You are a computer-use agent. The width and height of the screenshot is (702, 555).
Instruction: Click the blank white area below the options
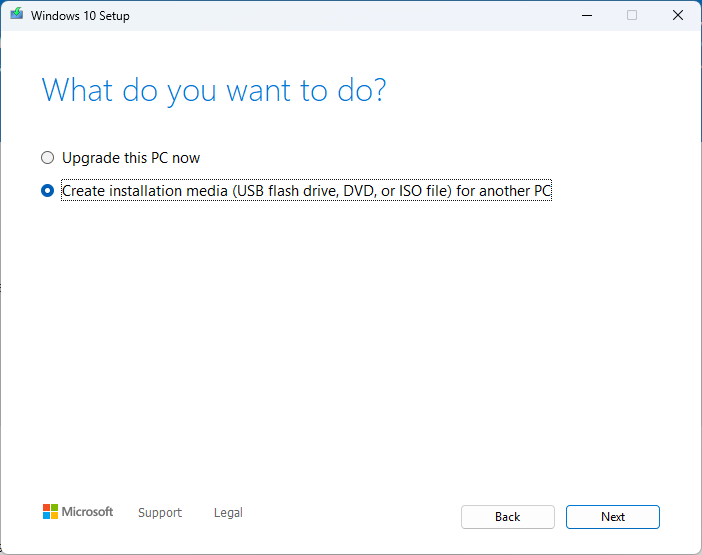[350, 350]
